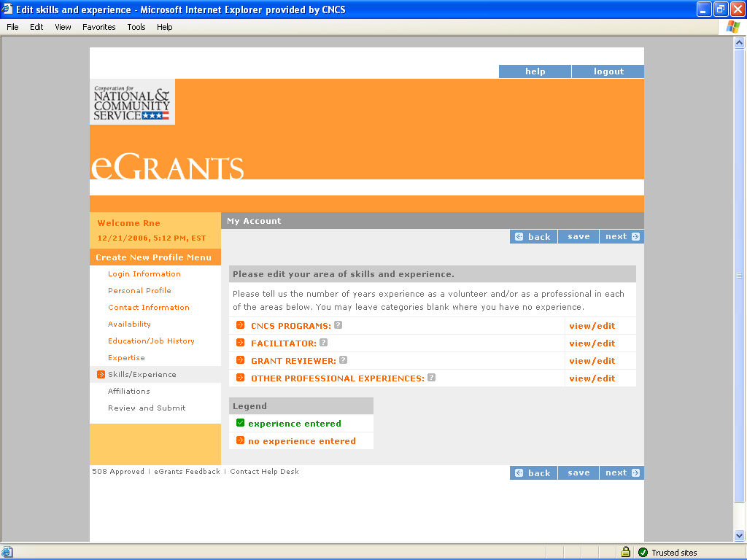Open eGrants Feedback footer link

pyautogui.click(x=187, y=472)
